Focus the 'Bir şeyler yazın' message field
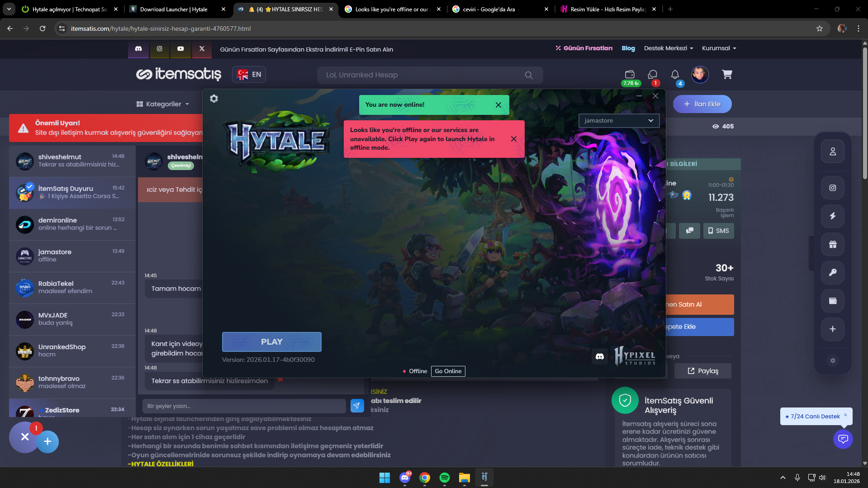 [x=244, y=406]
